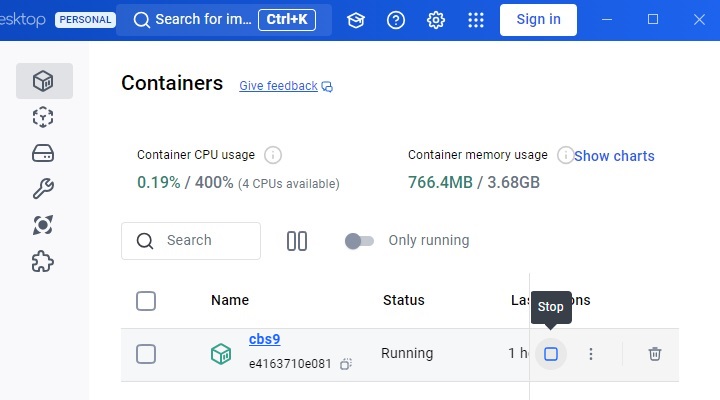Sort by the Status column header

coord(404,300)
